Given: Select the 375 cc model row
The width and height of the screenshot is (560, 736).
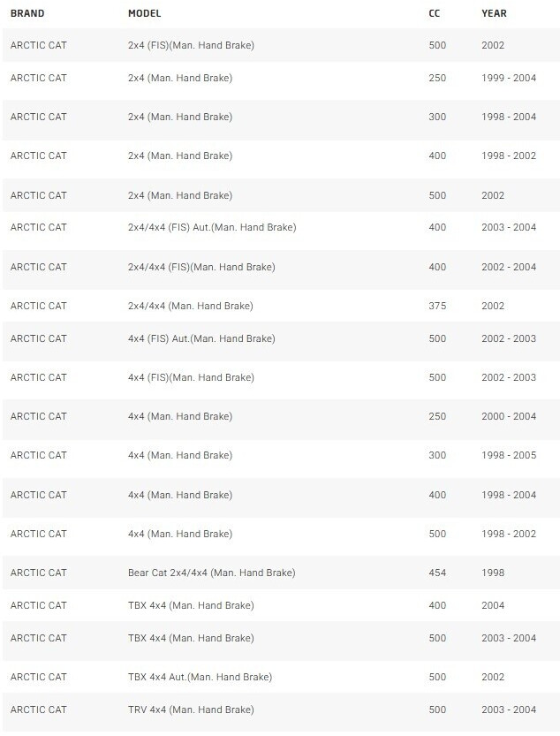Looking at the screenshot, I should (x=281, y=306).
